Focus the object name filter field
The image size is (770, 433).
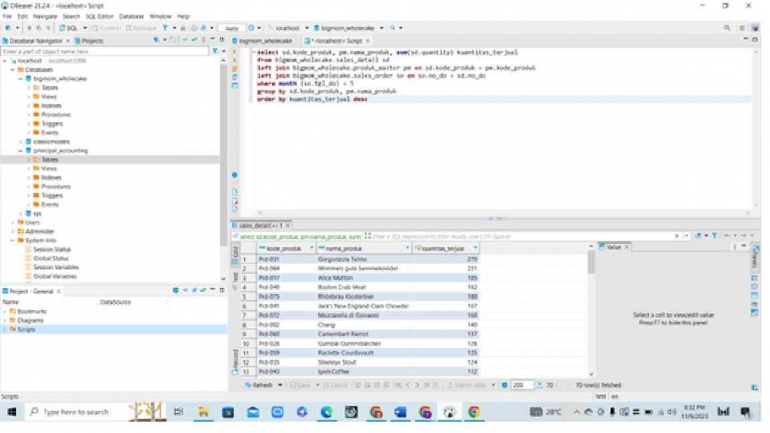105,51
